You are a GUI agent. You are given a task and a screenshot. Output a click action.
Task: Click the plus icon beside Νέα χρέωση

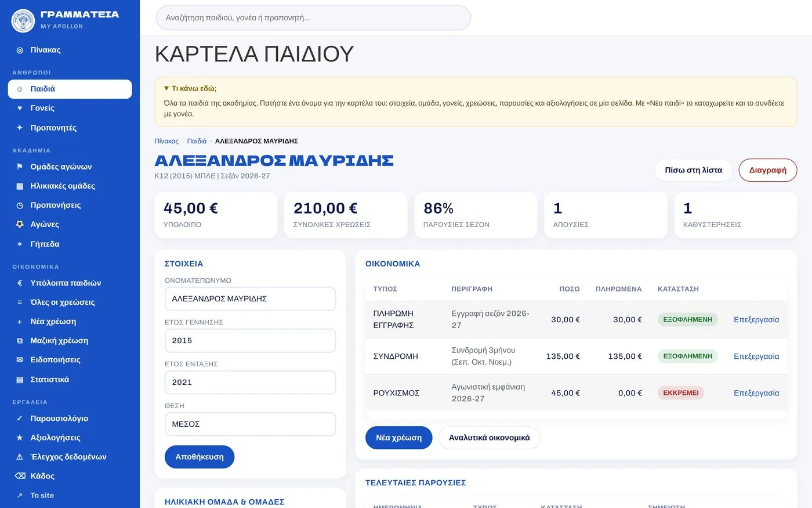click(x=20, y=321)
